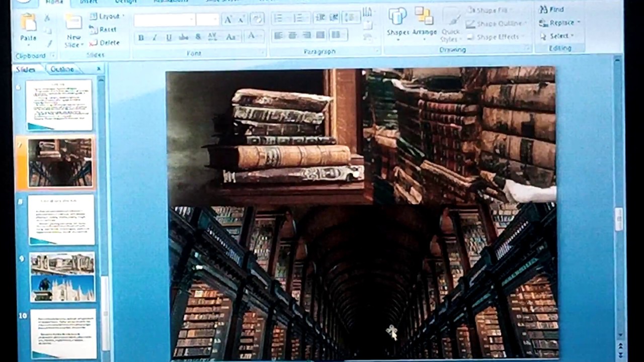Image resolution: width=644 pixels, height=362 pixels.
Task: Open the font size combo box
Action: tap(208, 20)
